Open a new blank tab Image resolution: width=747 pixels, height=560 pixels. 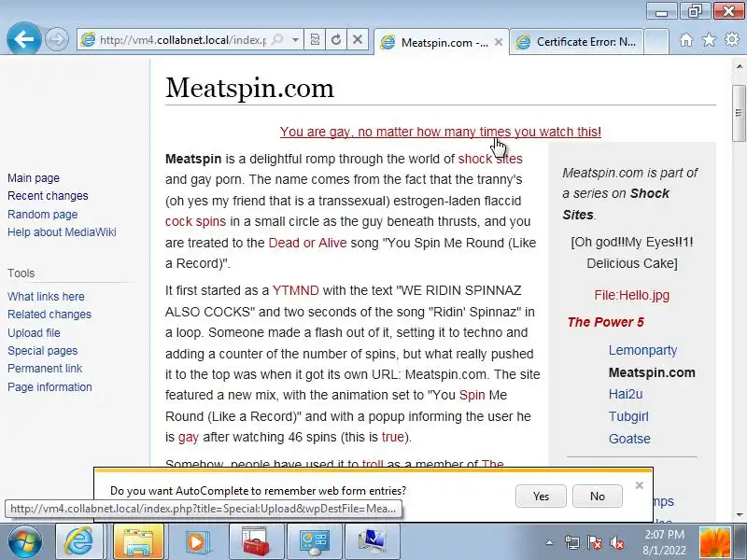coord(656,41)
